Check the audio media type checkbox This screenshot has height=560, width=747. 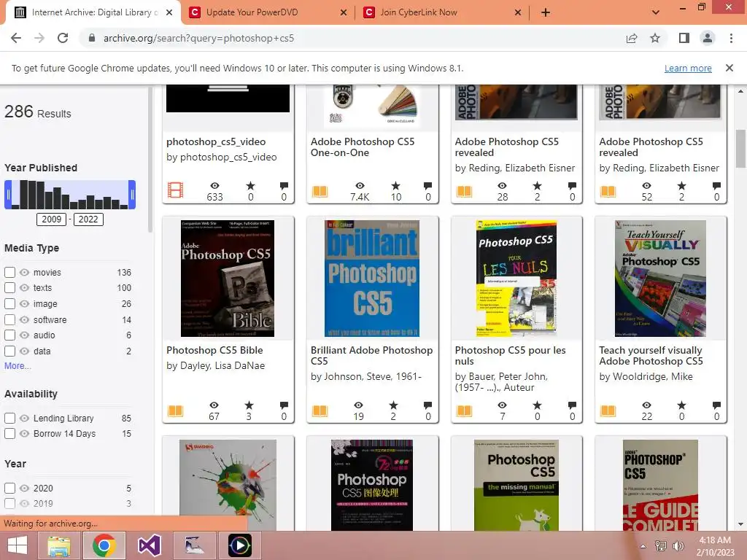click(9, 335)
